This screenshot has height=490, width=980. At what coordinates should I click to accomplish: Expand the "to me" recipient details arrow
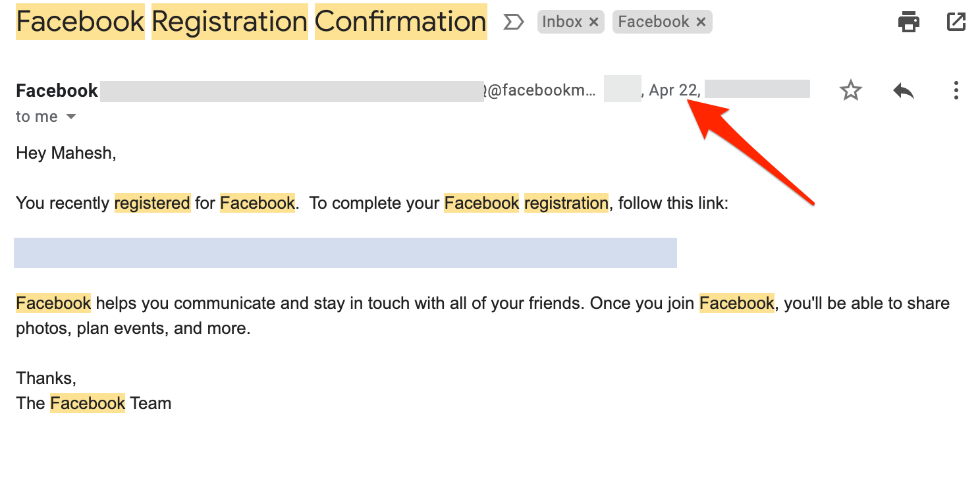coord(70,117)
